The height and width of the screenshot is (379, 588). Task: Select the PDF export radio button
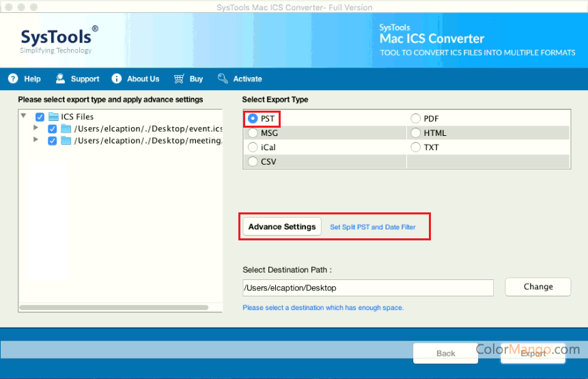point(415,119)
